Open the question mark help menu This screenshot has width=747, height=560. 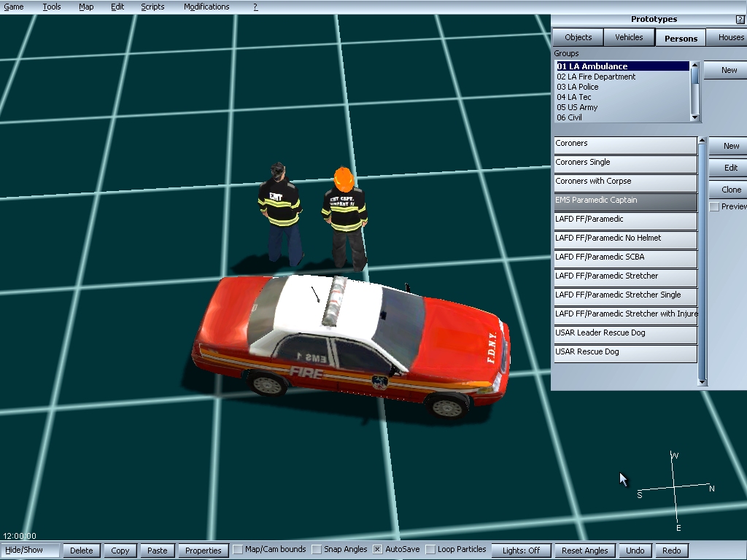tap(255, 7)
